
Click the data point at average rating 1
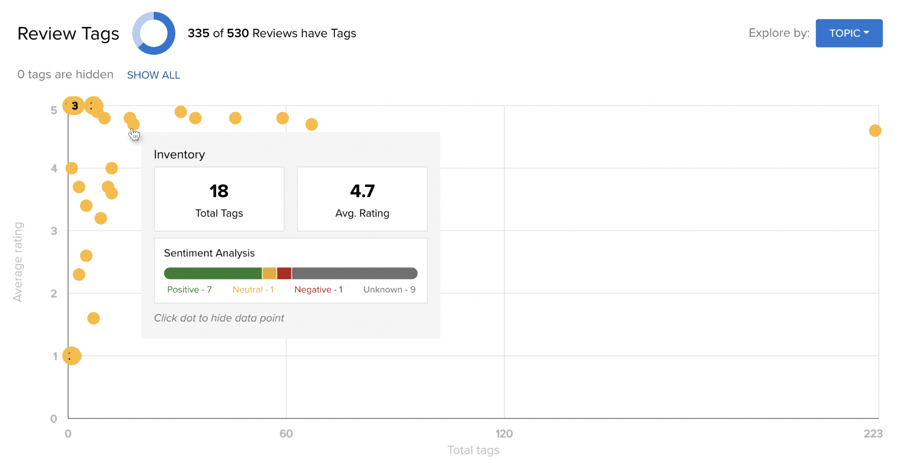(71, 356)
